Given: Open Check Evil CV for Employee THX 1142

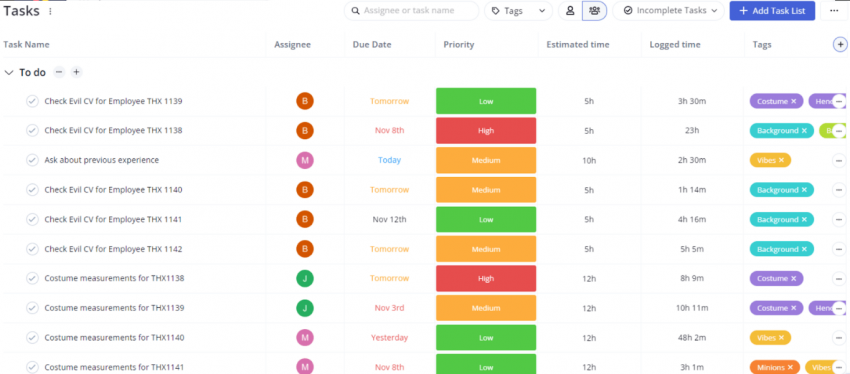Looking at the screenshot, I should (x=113, y=249).
